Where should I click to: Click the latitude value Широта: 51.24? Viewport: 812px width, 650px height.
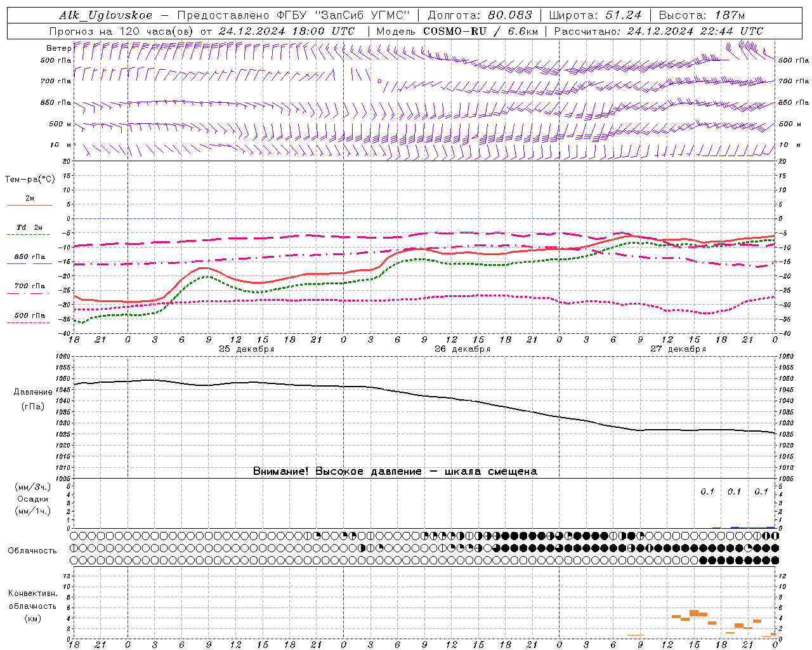pos(596,15)
